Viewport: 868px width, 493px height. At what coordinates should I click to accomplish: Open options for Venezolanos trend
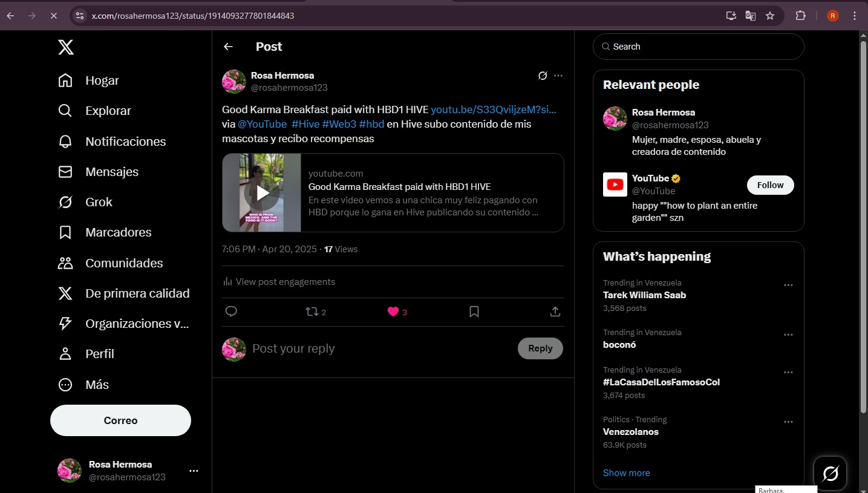(788, 422)
